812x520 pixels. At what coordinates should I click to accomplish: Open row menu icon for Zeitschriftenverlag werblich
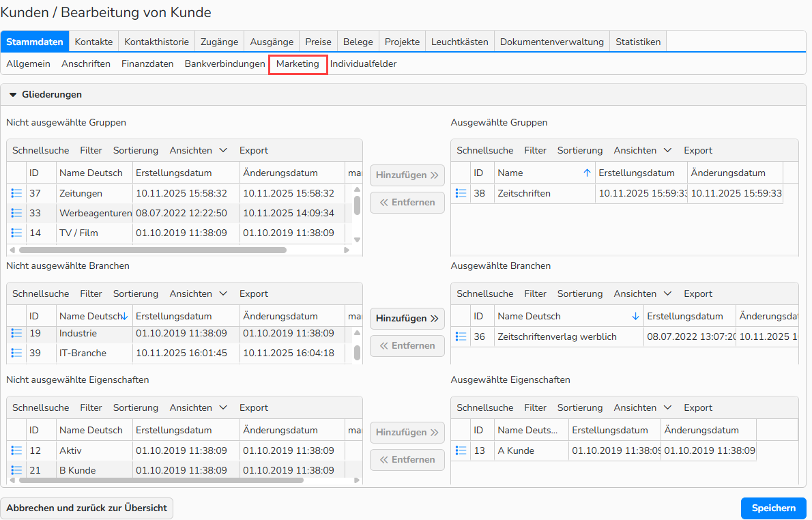coord(461,336)
